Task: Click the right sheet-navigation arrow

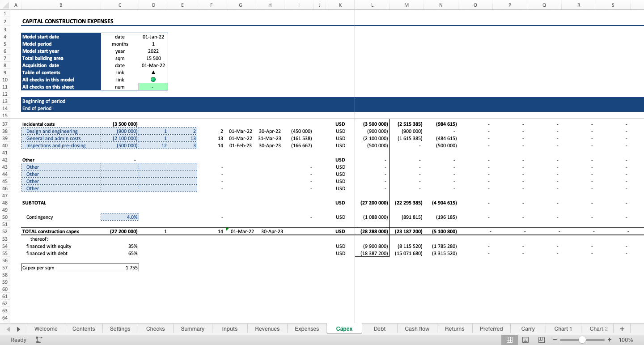Action: pos(18,328)
